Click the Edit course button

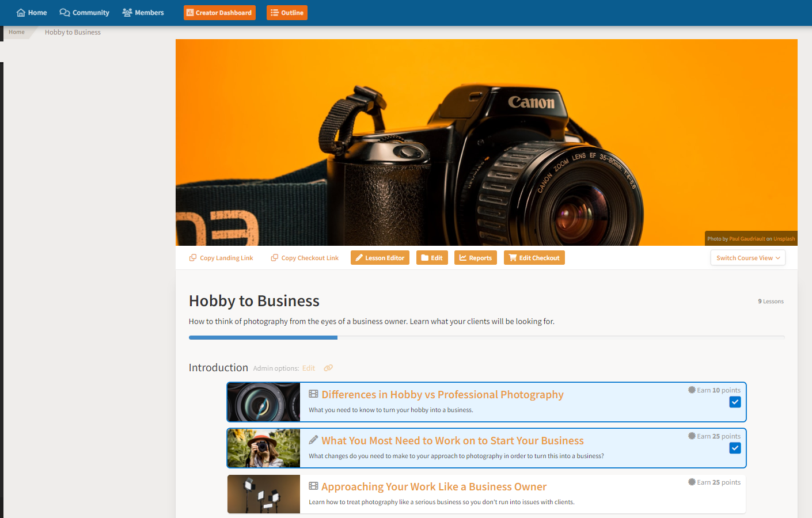[x=432, y=258]
